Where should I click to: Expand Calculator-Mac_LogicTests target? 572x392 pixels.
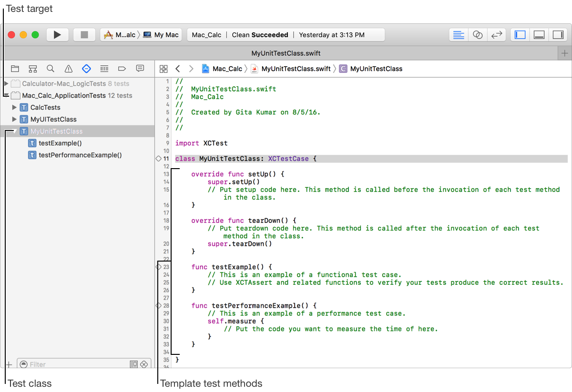(6, 84)
